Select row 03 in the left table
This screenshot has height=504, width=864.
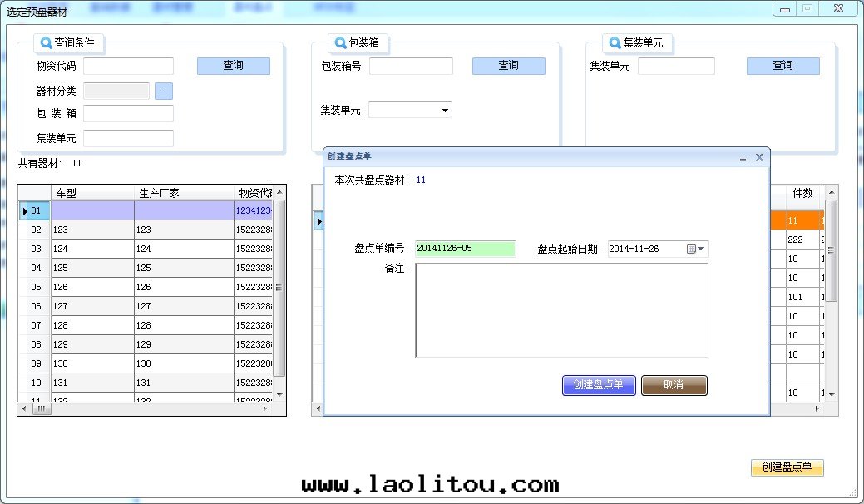36,249
